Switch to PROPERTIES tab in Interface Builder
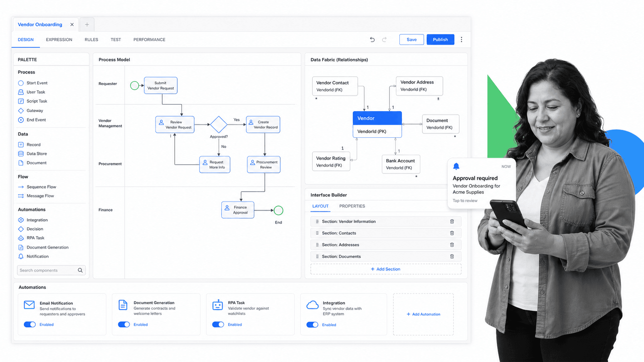The image size is (644, 362). 352,206
